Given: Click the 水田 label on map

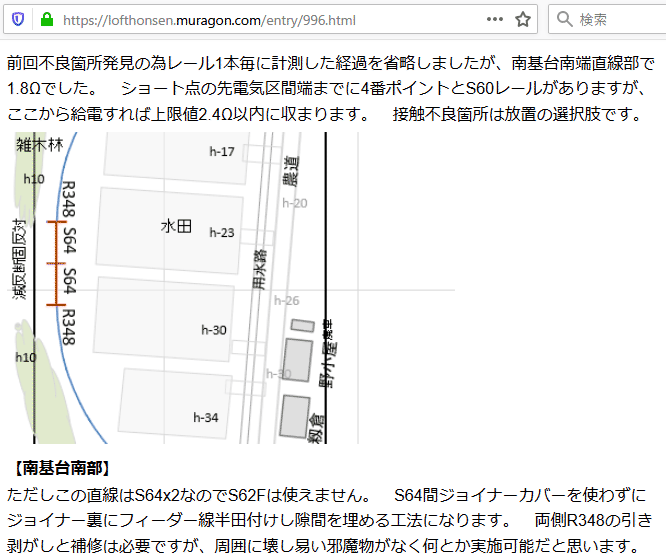Looking at the screenshot, I should pyautogui.click(x=176, y=225).
